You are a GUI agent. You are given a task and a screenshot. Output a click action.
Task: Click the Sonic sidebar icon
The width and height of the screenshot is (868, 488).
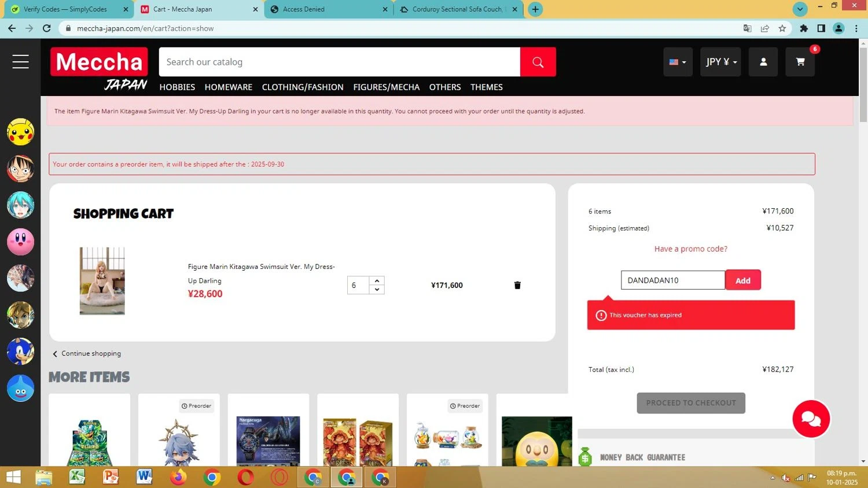tap(20, 352)
